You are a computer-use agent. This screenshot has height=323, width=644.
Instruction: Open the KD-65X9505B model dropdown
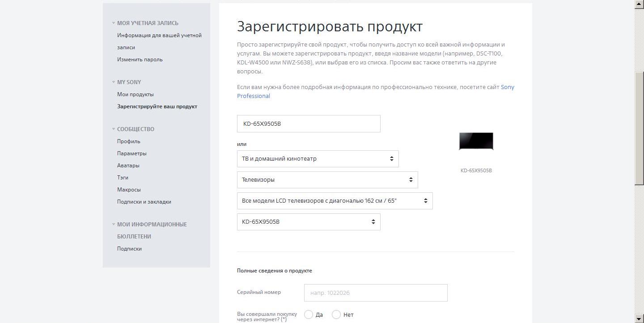pyautogui.click(x=309, y=222)
